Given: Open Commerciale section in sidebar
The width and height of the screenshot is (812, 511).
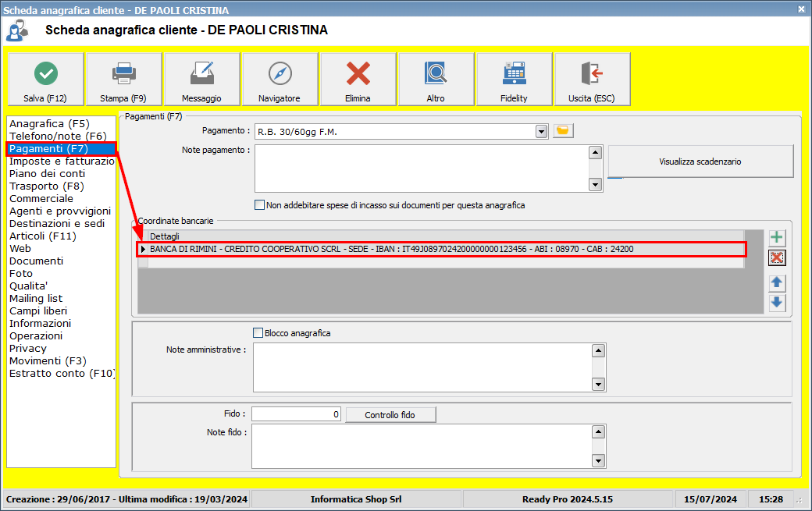Looking at the screenshot, I should (x=41, y=199).
